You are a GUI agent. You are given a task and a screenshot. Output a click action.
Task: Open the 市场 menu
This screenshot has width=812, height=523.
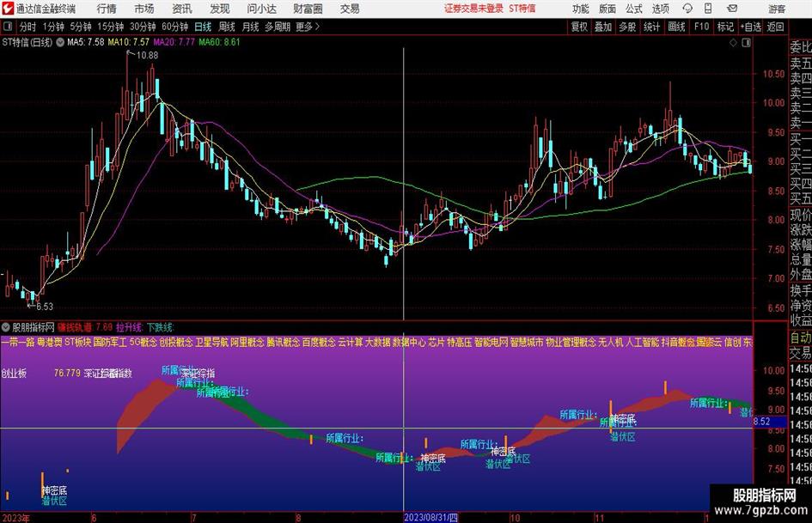[x=144, y=9]
